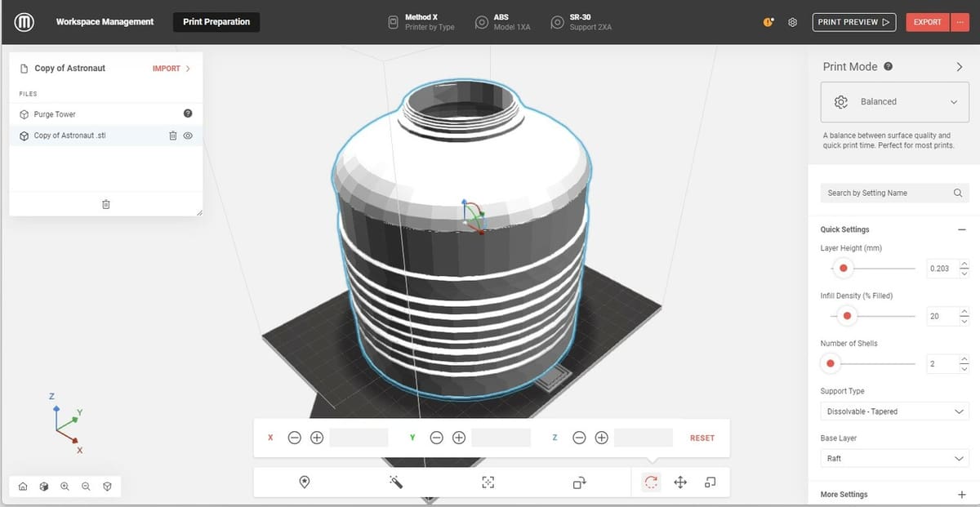Open the ABS Model 1XA material selector

(502, 22)
